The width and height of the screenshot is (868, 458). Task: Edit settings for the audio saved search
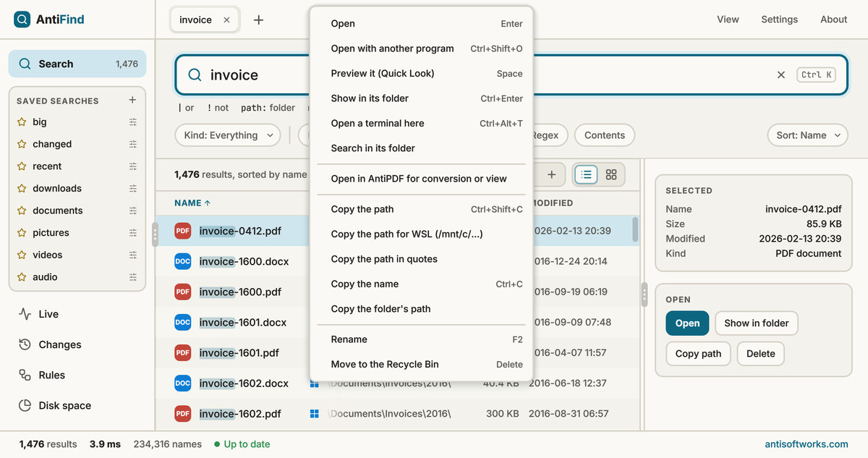click(x=133, y=277)
